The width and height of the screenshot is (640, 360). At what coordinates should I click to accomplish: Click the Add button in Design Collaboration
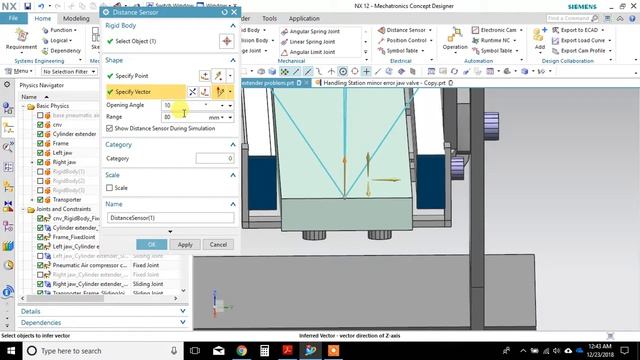[x=540, y=39]
